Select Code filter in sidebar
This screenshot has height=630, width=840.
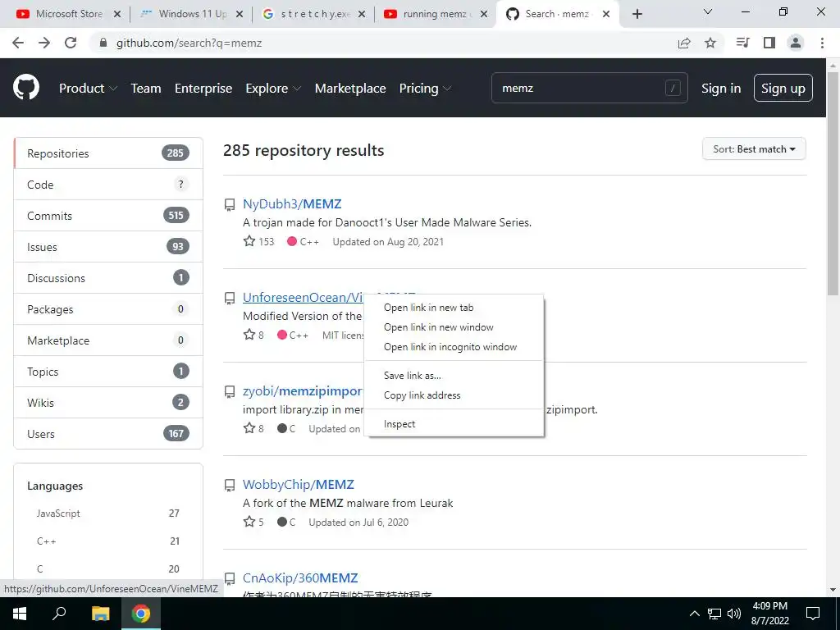108,185
